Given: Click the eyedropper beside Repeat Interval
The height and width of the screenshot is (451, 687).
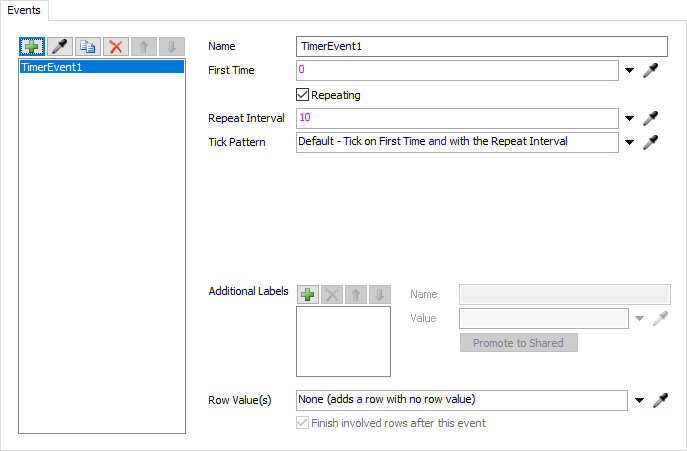Looking at the screenshot, I should (651, 118).
